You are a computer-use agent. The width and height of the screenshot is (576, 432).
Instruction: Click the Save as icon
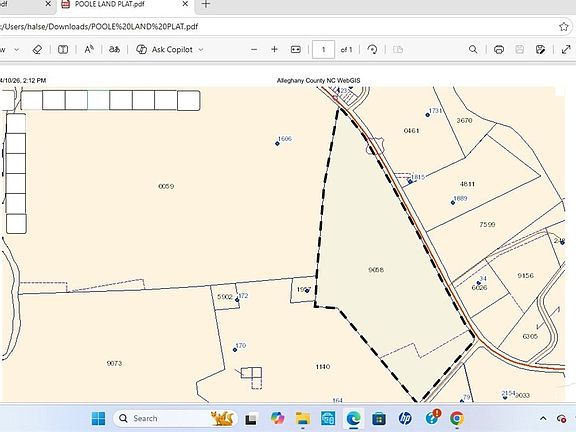click(540, 49)
